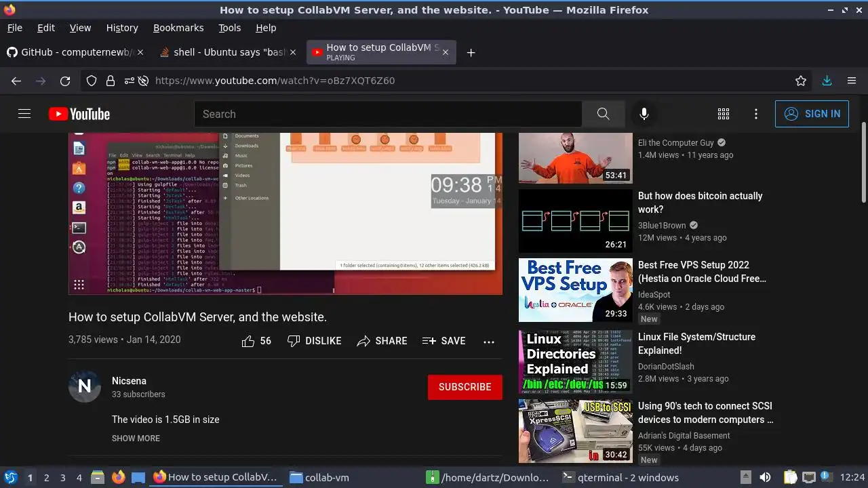The image size is (868, 488).
Task: Open 'Using 90's tech to connect SCSI' title
Action: (706, 413)
